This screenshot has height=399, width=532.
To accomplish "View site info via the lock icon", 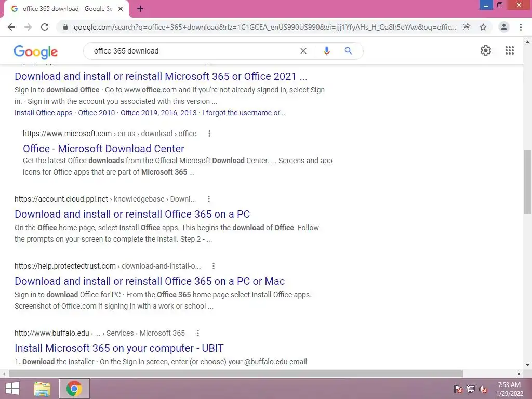I will pyautogui.click(x=65, y=27).
